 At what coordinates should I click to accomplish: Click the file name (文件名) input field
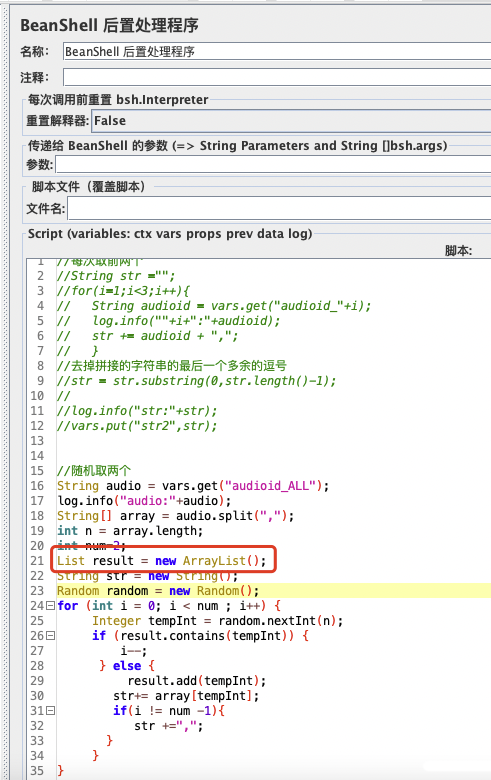279,208
